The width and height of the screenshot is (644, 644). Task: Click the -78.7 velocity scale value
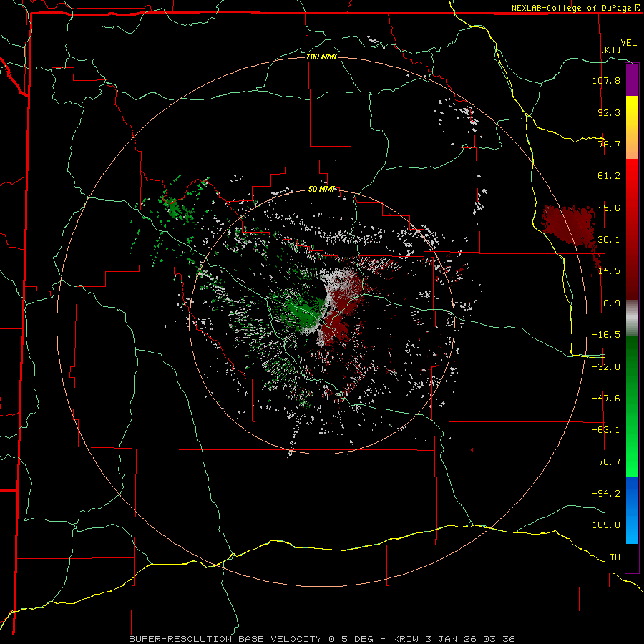(606, 462)
